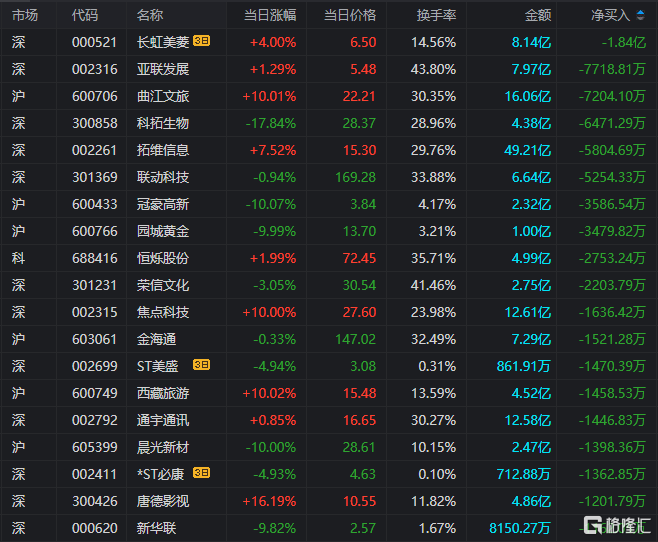Open stock 晨光新材
This screenshot has height=542, width=658.
[x=163, y=447]
